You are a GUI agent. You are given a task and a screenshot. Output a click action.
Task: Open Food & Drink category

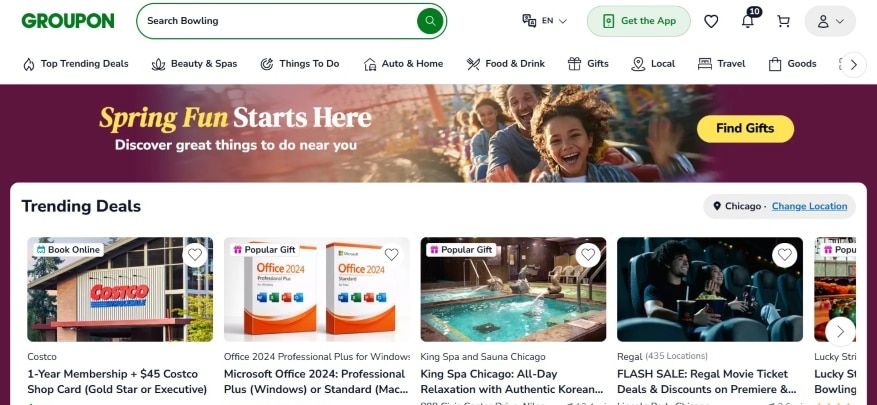[506, 64]
